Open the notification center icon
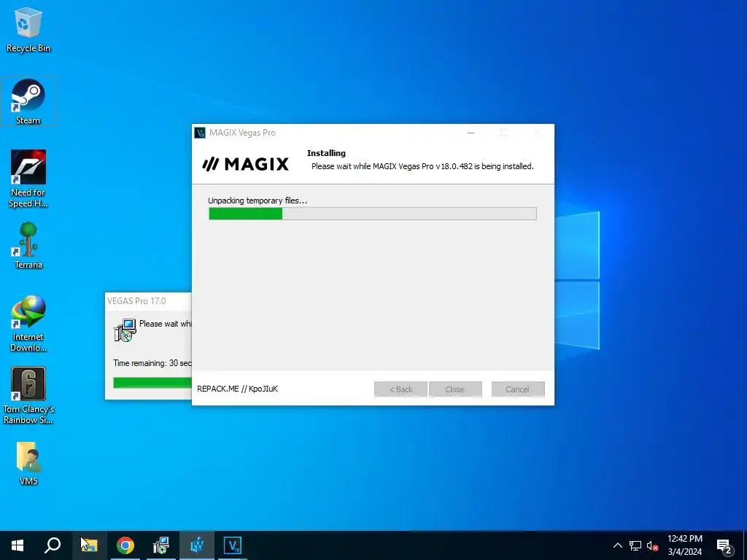This screenshot has width=747, height=560. (724, 546)
